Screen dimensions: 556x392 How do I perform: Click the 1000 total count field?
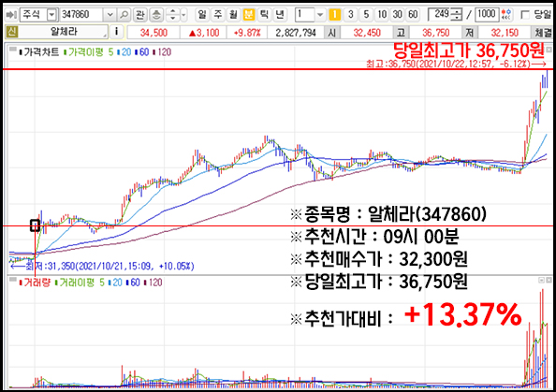(487, 15)
